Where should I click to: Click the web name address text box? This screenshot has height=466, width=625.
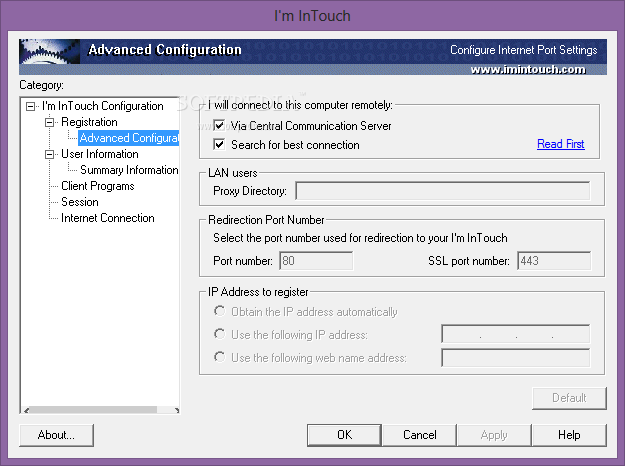(x=516, y=358)
